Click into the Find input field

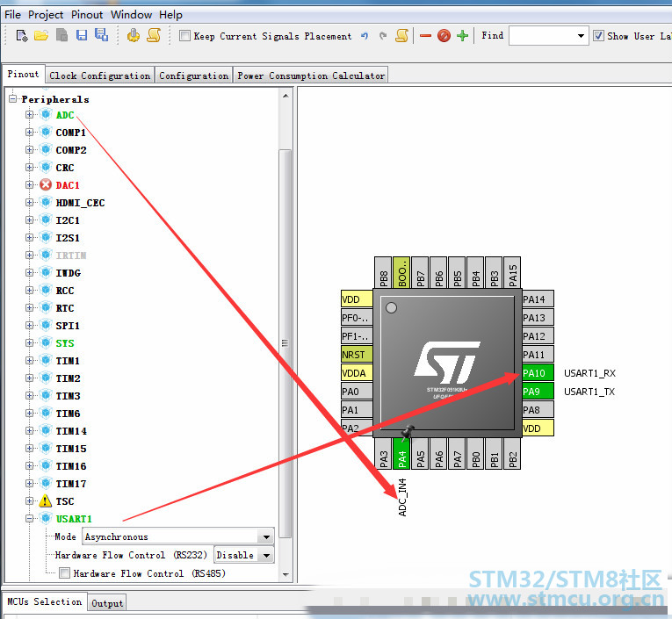[x=542, y=36]
